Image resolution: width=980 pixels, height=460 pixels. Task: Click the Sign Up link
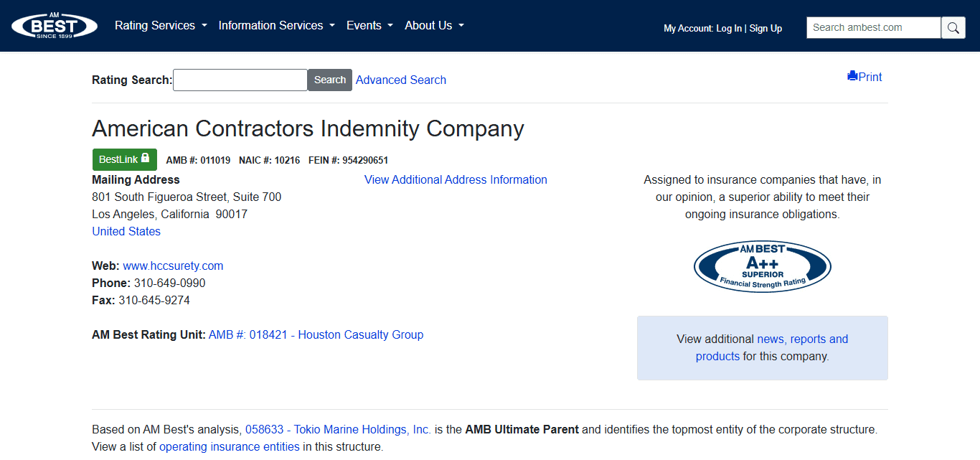[x=765, y=29]
